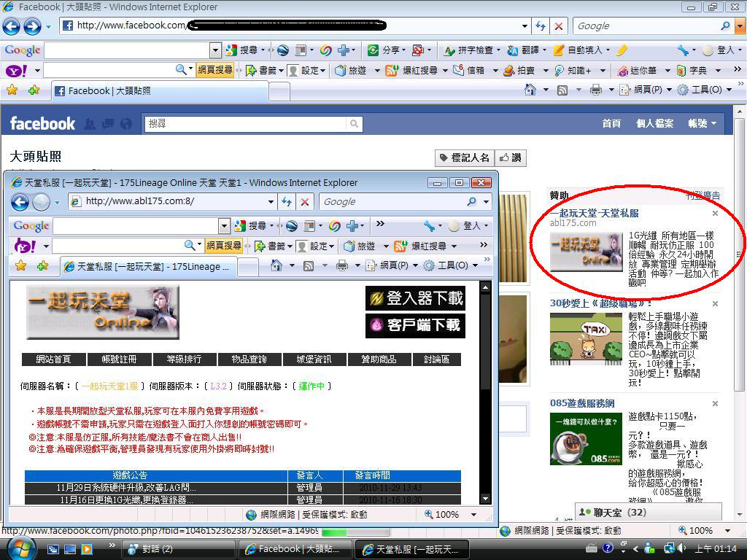747x560 pixels.
Task: Expand outer browser zoom 100% dropdown
Action: pyautogui.click(x=727, y=531)
